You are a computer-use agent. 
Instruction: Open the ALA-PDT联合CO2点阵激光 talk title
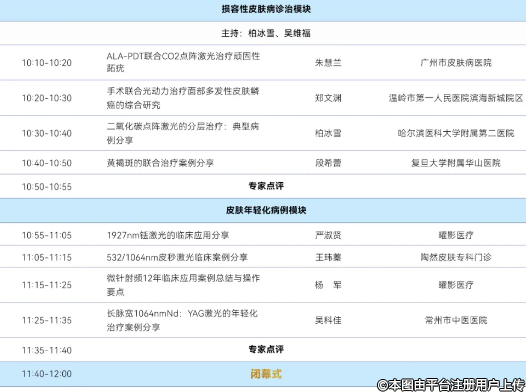(183, 62)
